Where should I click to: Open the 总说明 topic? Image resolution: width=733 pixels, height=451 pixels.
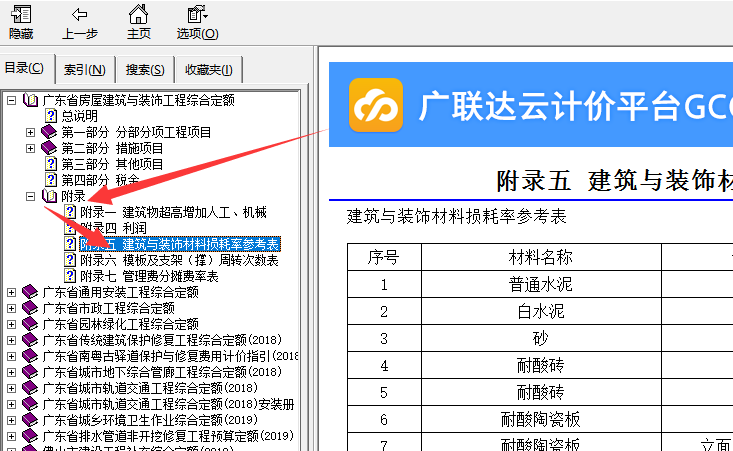tap(79, 116)
